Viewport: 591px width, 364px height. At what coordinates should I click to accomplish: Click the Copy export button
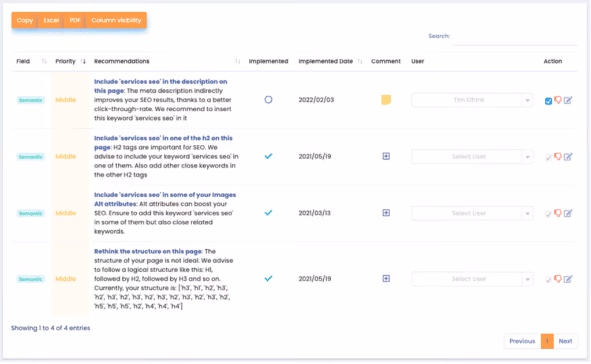(24, 20)
